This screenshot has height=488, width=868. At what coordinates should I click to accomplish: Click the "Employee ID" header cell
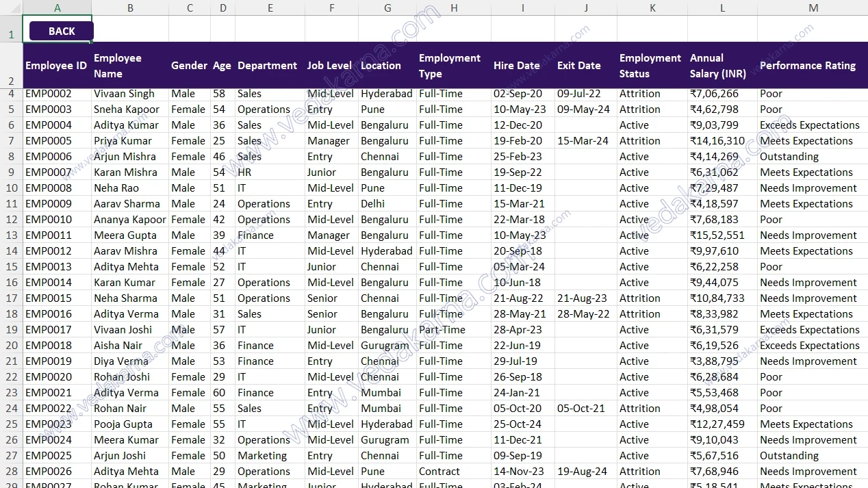[58, 66]
